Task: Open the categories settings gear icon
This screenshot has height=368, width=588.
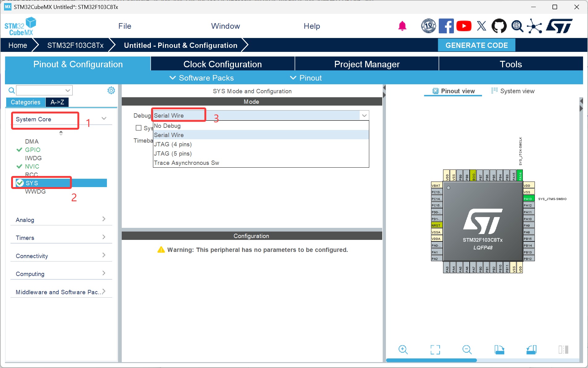Action: (x=111, y=90)
